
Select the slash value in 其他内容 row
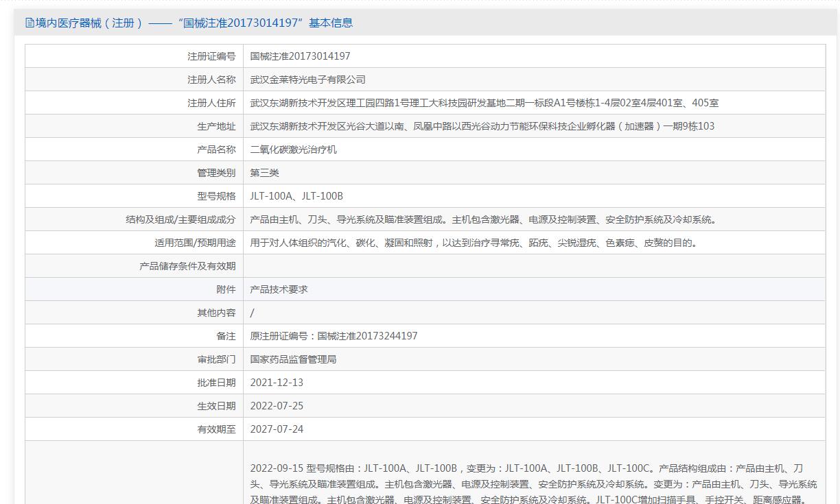[252, 313]
